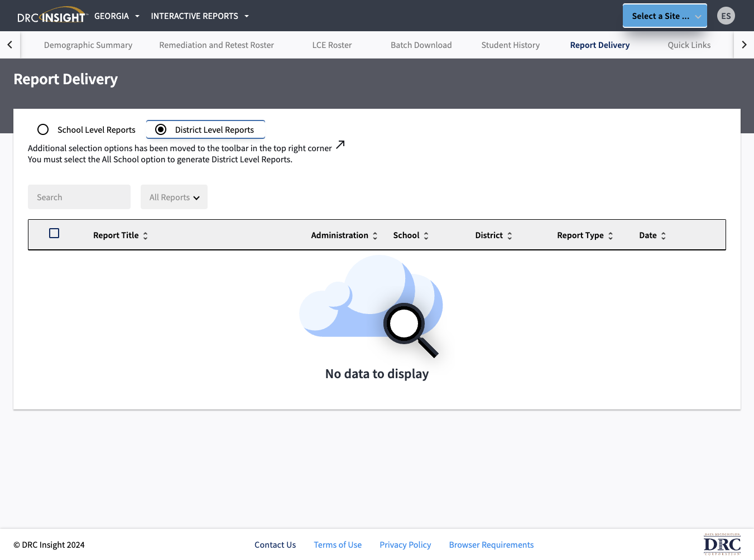Open the Contact Us link
The image size is (754, 560).
point(275,545)
